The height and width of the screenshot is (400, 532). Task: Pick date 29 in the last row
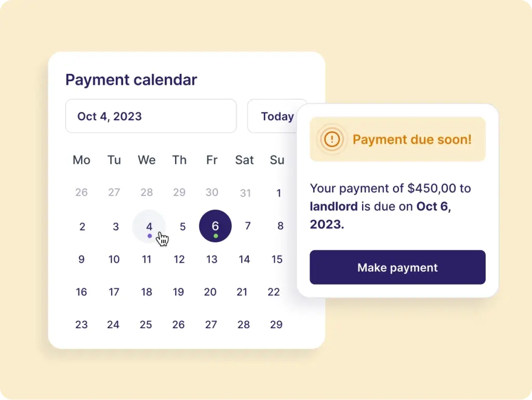coord(276,325)
